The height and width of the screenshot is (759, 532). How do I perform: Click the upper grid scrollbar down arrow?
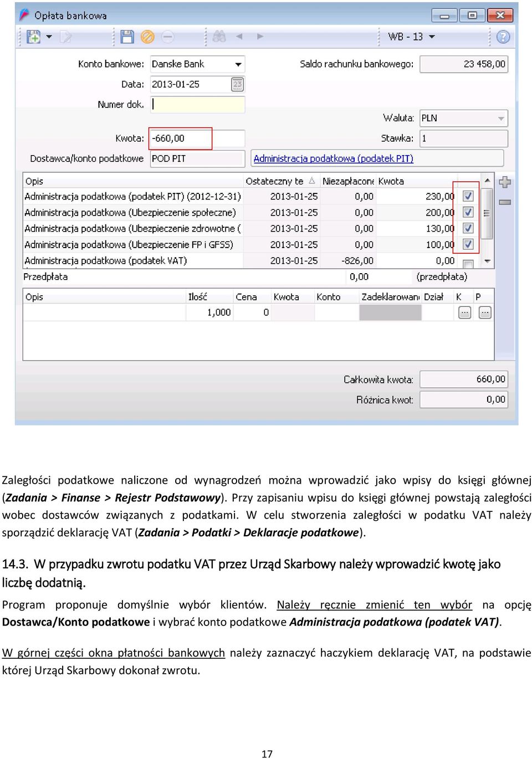[x=487, y=261]
